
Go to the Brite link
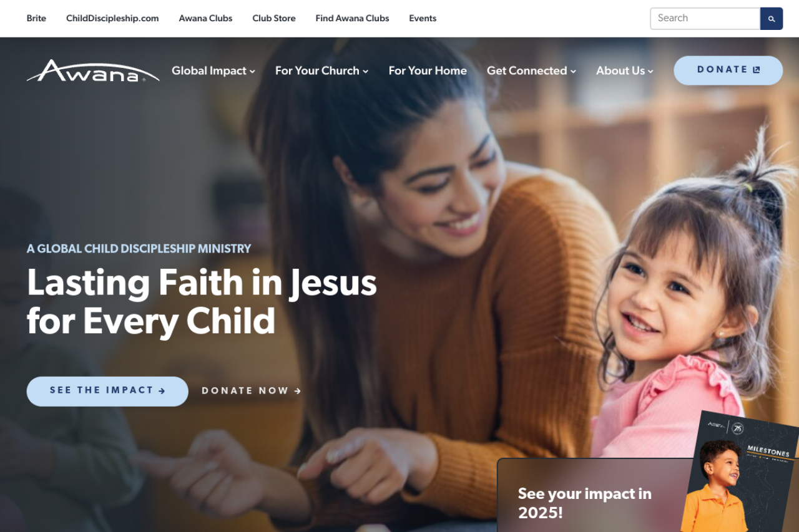pyautogui.click(x=36, y=18)
